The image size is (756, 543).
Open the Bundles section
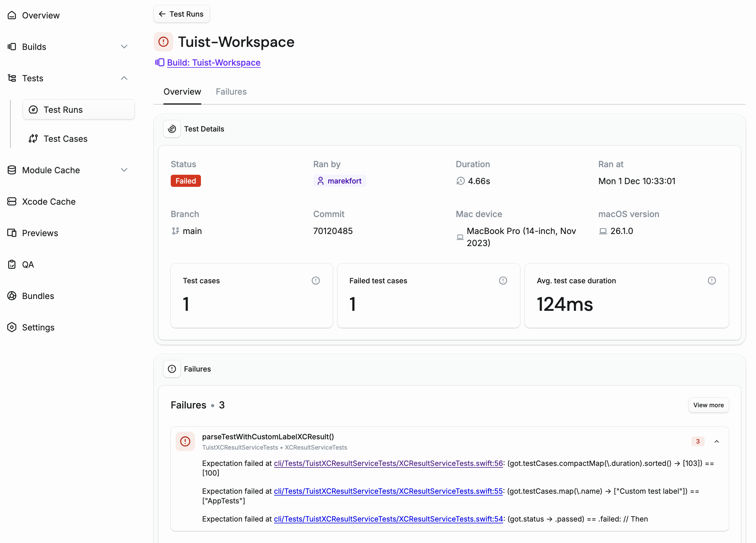38,296
